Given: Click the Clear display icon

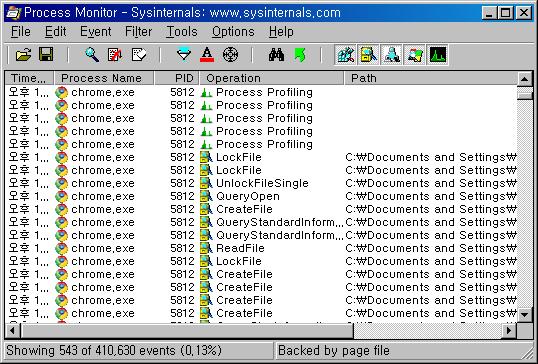Looking at the screenshot, I should pyautogui.click(x=139, y=55).
